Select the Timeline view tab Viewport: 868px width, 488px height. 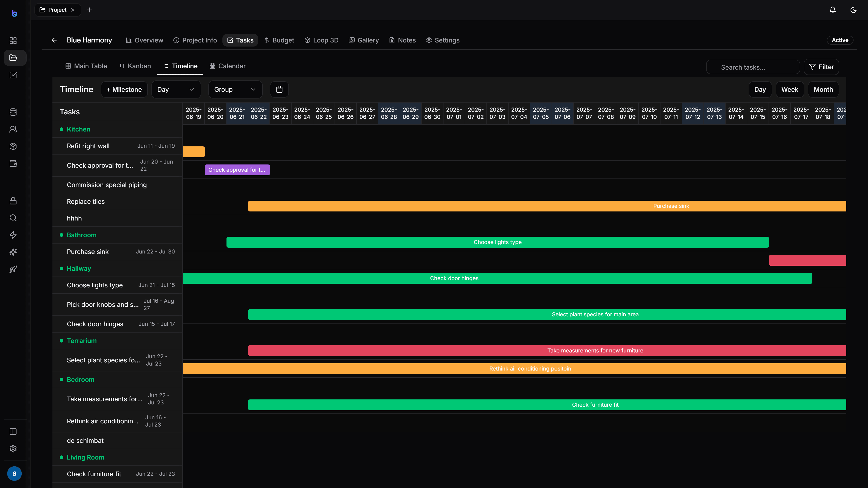[180, 66]
